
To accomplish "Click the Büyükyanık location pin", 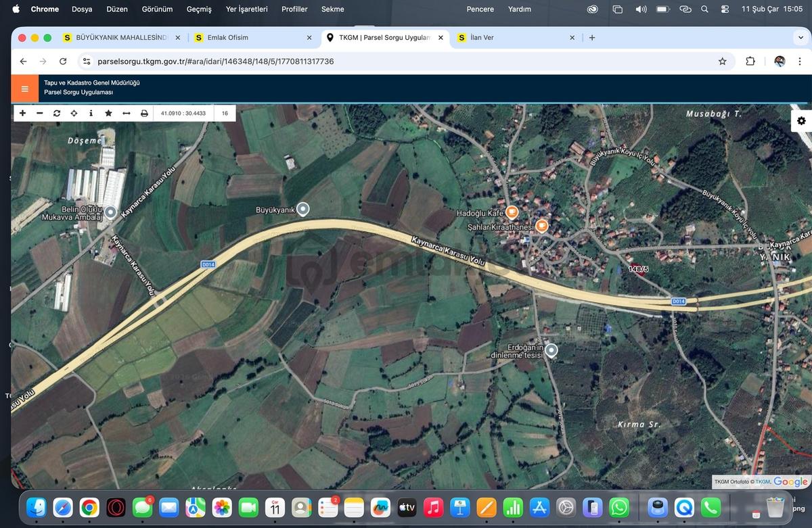I will tap(303, 210).
